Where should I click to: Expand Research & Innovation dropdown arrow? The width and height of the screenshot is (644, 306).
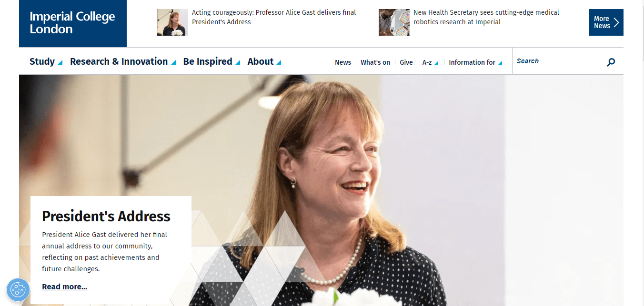click(173, 62)
